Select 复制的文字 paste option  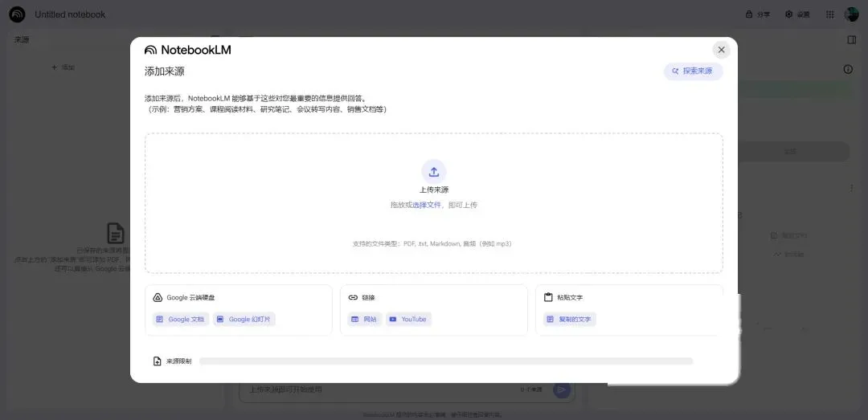(570, 320)
